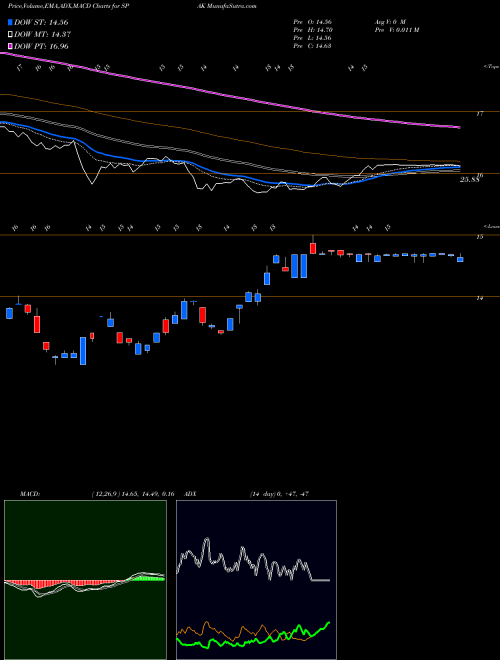This screenshot has width=500, height=660.
Task: Select the 'DOW MT: 14.37' legend text
Action: click(x=42, y=35)
